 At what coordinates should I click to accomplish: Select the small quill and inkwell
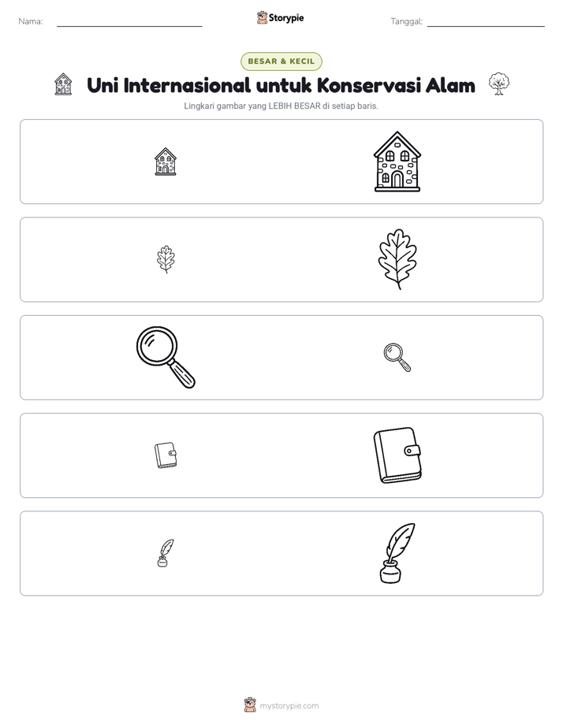pos(166,553)
